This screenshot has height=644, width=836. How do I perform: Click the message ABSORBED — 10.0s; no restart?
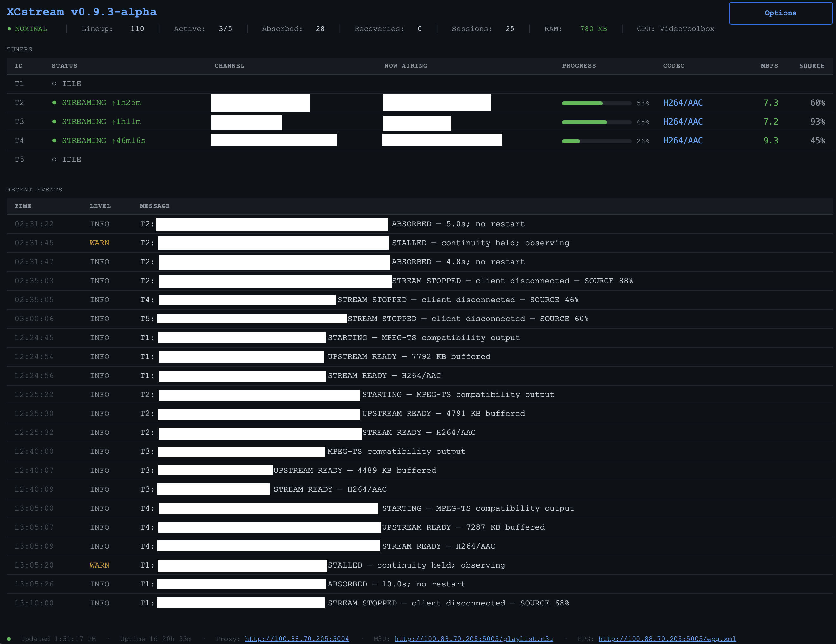(x=396, y=584)
